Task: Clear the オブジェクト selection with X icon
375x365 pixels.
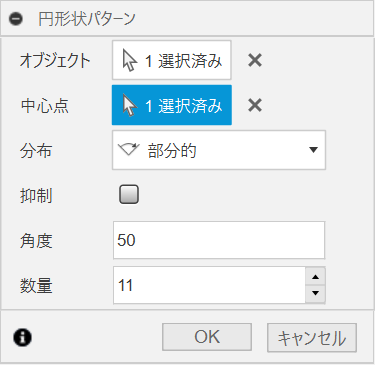Action: [x=255, y=60]
